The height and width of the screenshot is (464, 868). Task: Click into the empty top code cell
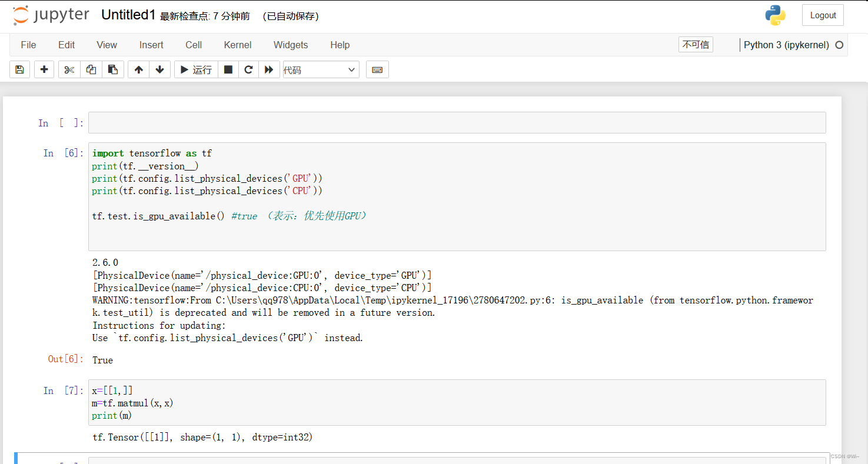pos(457,122)
